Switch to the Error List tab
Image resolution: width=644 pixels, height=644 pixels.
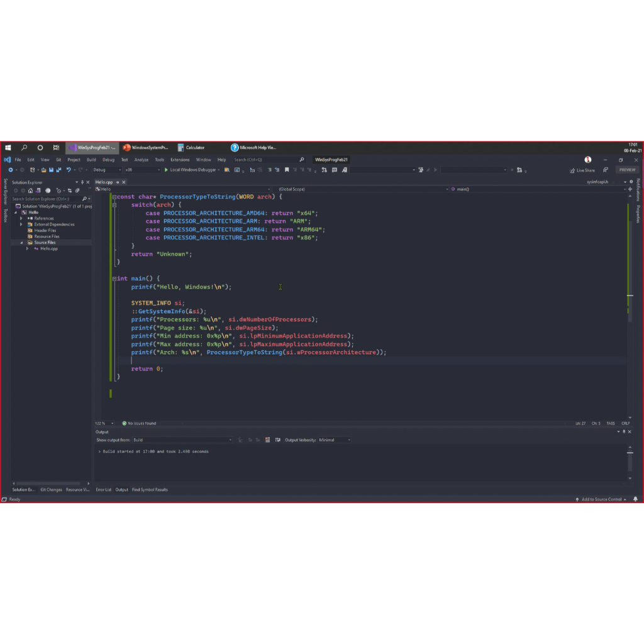(x=104, y=489)
